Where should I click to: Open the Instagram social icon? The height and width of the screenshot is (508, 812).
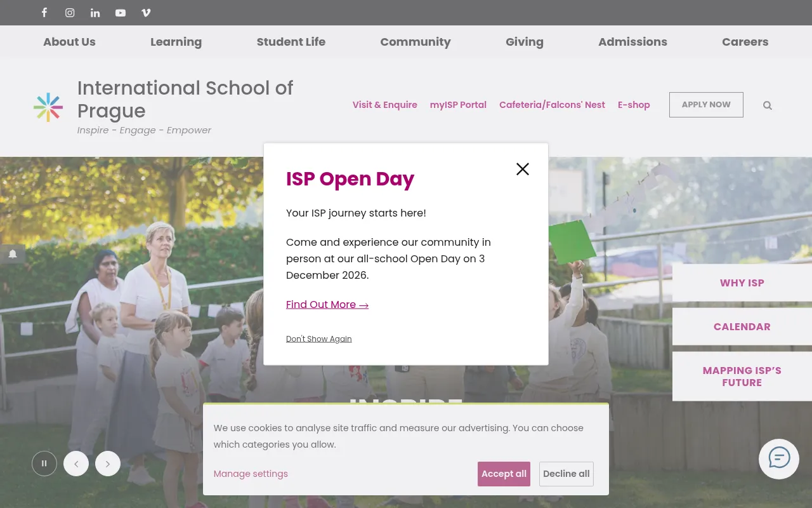[x=70, y=13]
